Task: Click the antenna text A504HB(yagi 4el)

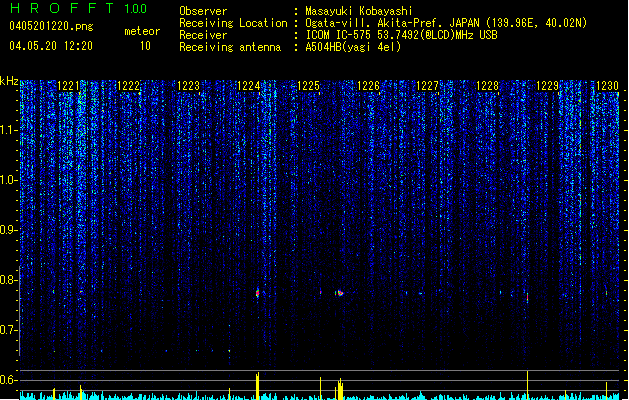Action: click(x=353, y=47)
